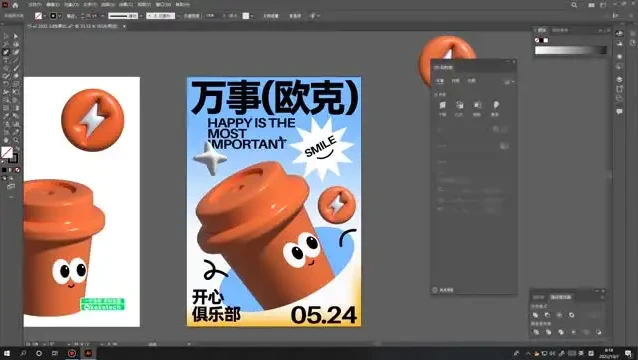The height and width of the screenshot is (360, 638).
Task: Set paint mode to Gradient below fill box
Action: pos(11,170)
